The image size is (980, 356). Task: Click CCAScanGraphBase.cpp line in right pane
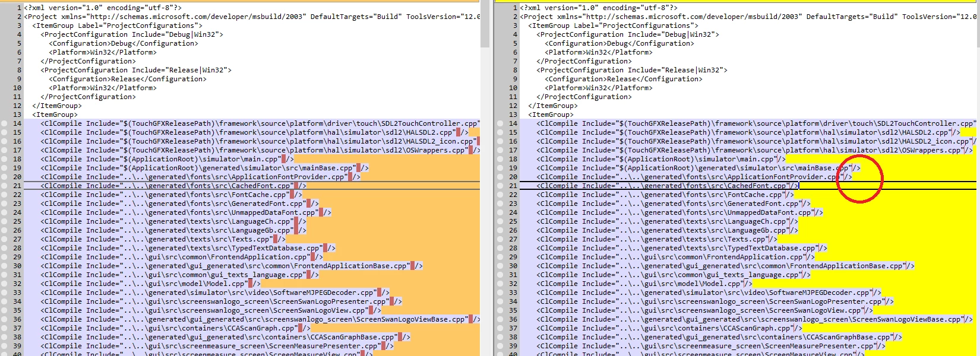click(719, 337)
